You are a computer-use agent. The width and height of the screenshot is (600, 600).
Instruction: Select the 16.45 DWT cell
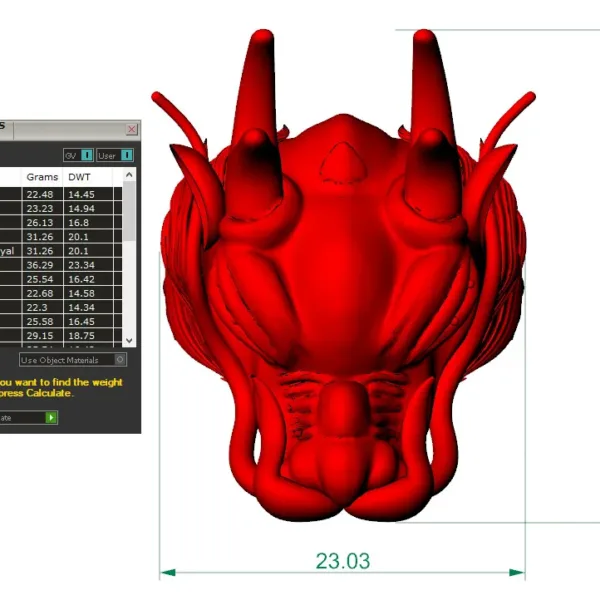(88, 321)
